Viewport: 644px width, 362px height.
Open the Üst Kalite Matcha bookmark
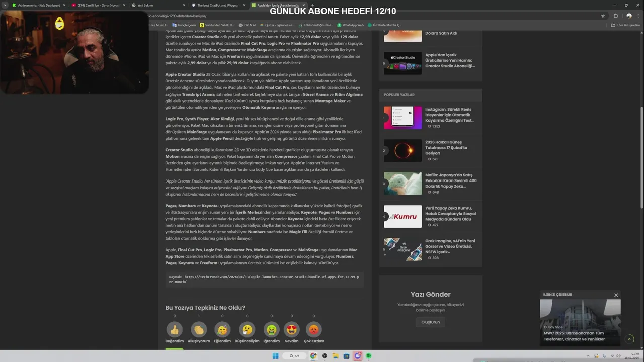(x=384, y=25)
